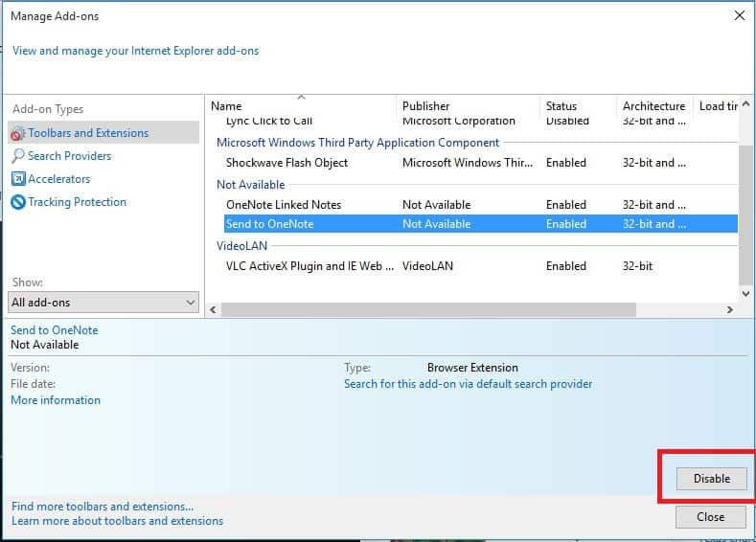Select Toolbars and Extensions add-on type
Image resolution: width=756 pixels, height=542 pixels.
(x=103, y=132)
